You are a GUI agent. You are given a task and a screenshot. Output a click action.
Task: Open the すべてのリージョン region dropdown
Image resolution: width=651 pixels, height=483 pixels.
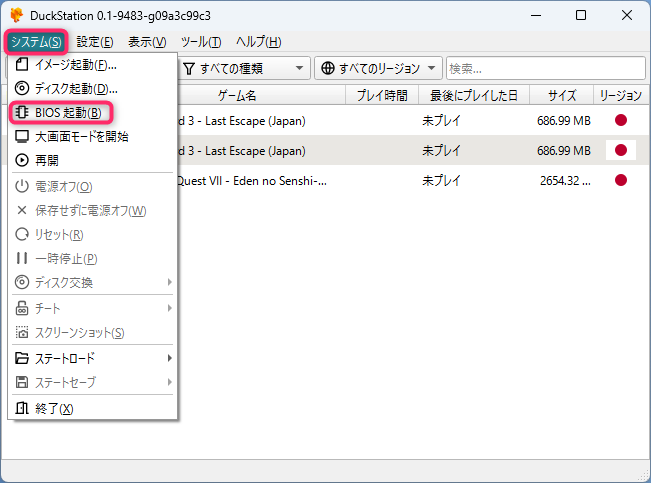378,68
